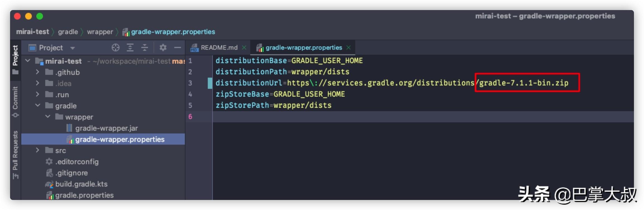Select the wrapper folder row
The image size is (644, 210).
click(x=103, y=117)
